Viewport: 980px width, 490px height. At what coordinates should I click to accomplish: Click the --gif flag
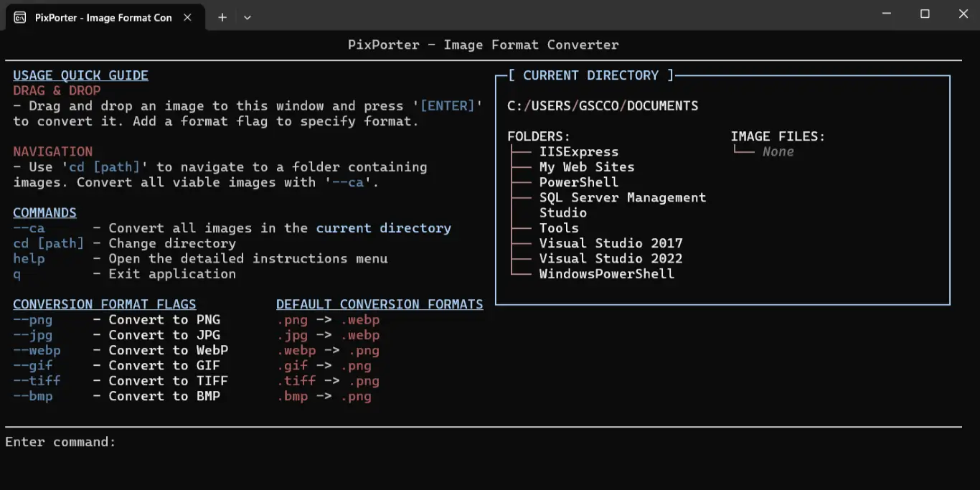click(33, 365)
